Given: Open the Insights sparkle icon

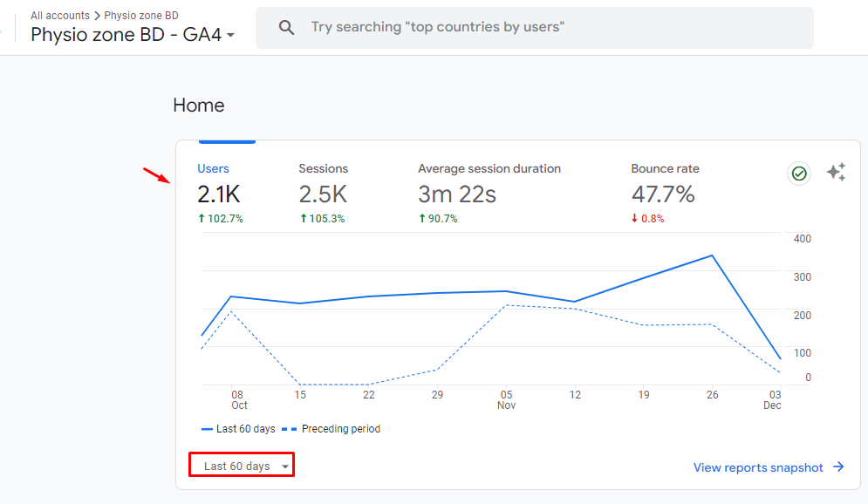Looking at the screenshot, I should (836, 172).
